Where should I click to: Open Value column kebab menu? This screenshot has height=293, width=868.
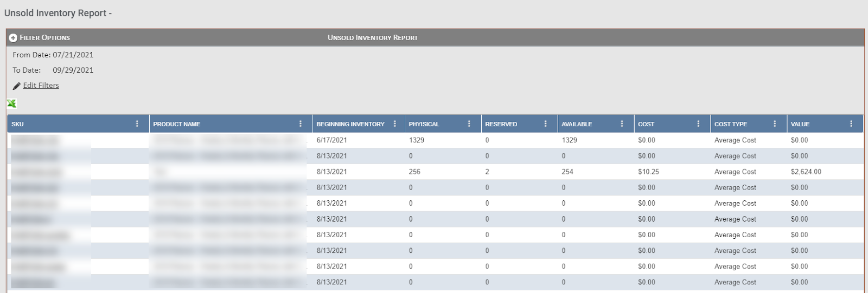click(x=851, y=124)
